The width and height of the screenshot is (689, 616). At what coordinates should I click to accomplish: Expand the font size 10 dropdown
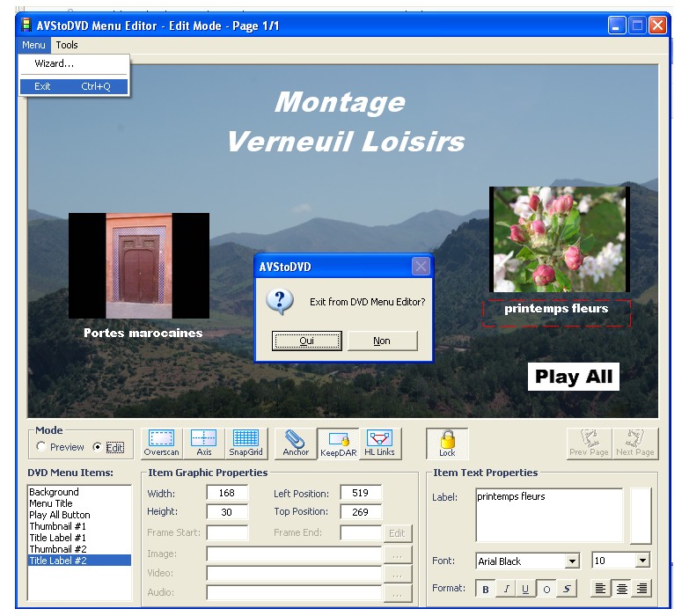(642, 561)
